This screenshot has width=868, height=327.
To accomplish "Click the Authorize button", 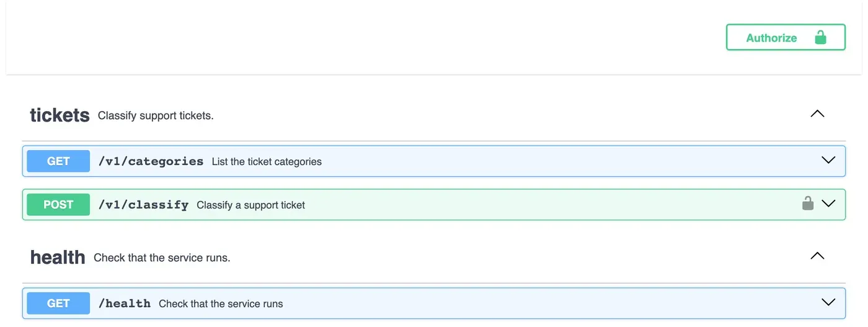I will click(786, 37).
